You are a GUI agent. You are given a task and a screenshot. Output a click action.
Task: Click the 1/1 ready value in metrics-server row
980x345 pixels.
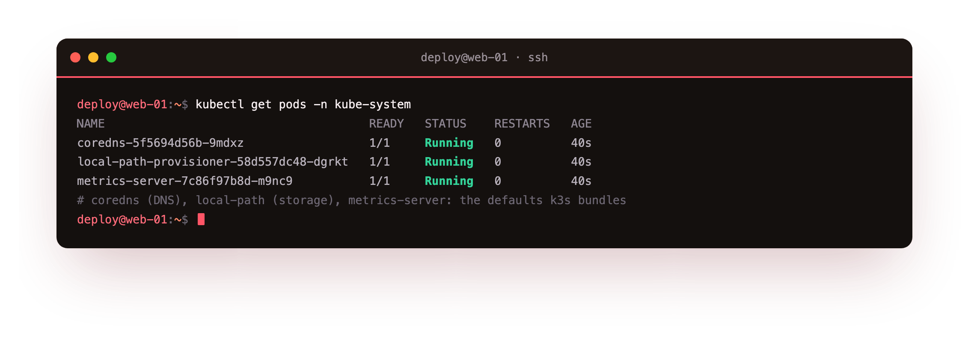380,181
